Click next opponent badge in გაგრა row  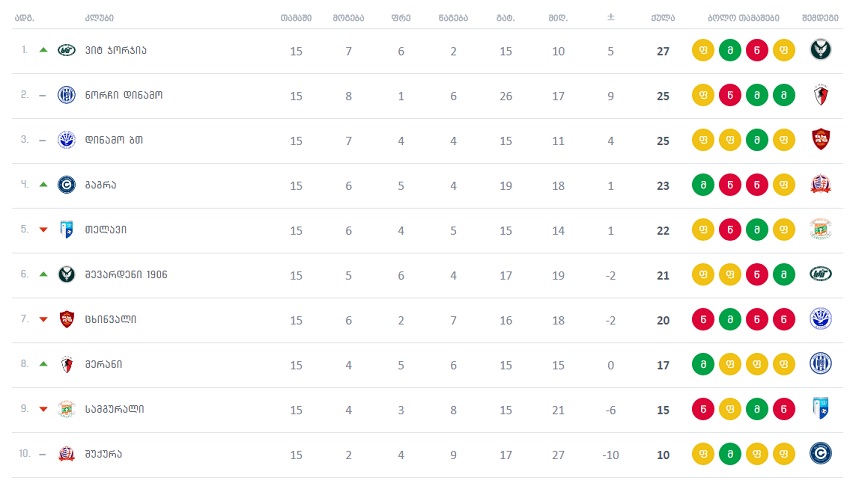[x=821, y=185]
